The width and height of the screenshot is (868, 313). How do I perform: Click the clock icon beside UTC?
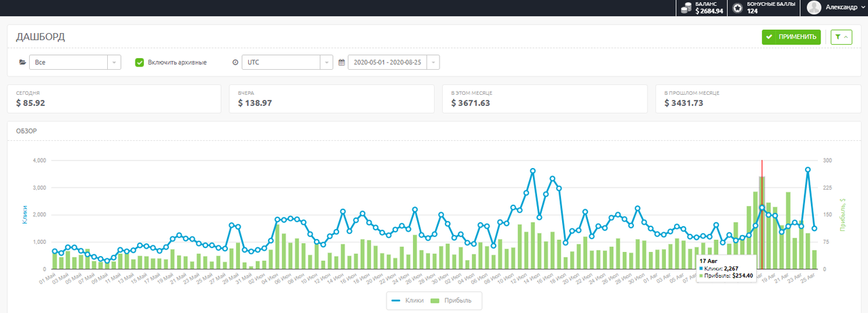point(235,62)
